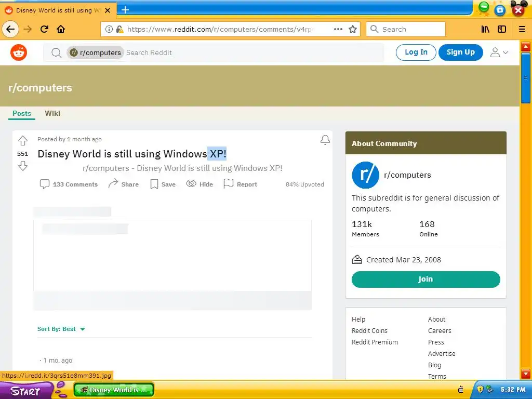
Task: Focus the browser Search box
Action: 406,29
